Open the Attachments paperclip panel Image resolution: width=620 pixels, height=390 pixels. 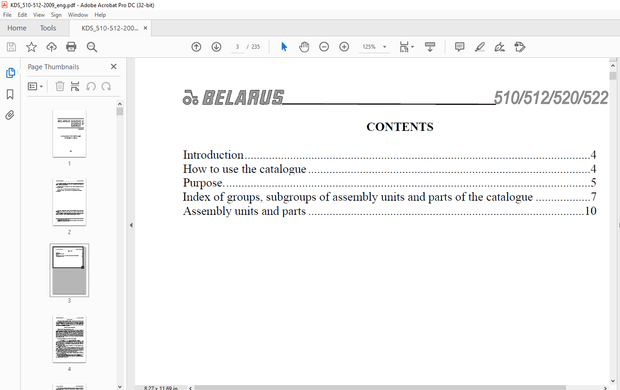[x=10, y=115]
